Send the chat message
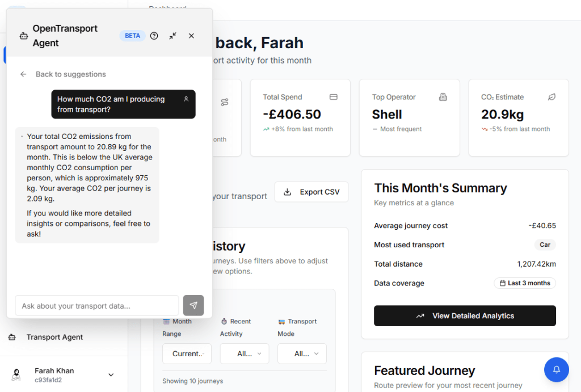Image resolution: width=581 pixels, height=392 pixels. (193, 305)
